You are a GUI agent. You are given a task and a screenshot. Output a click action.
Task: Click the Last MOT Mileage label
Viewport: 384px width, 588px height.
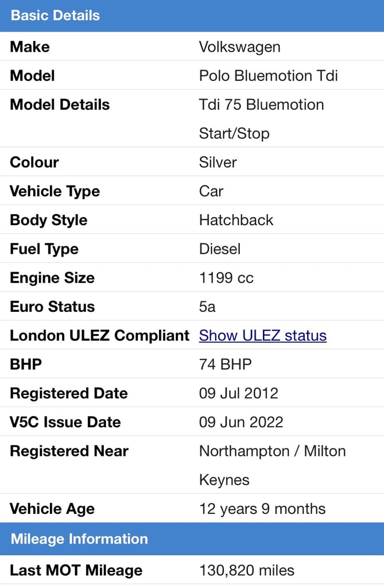[x=76, y=570]
